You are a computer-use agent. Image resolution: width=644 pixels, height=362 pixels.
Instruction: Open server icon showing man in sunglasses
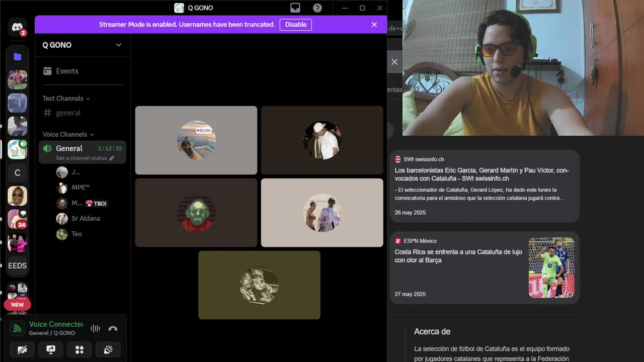click(18, 196)
